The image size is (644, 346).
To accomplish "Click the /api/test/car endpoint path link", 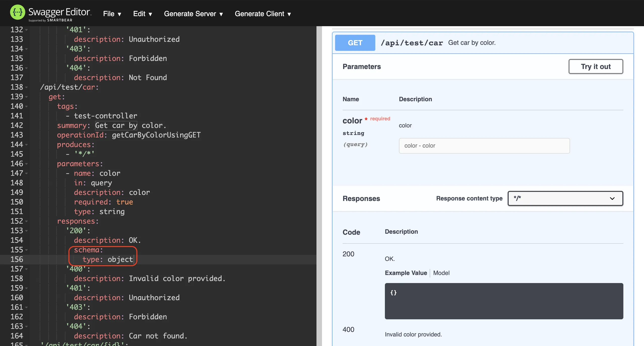I will click(x=412, y=43).
